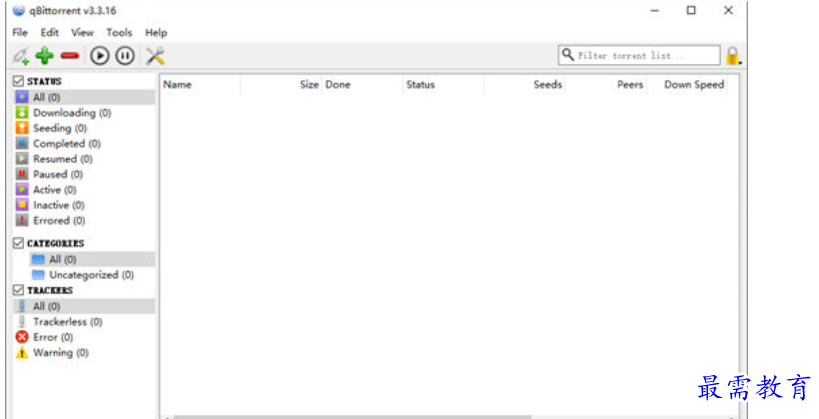Viewport: 819px width, 419px height.
Task: Focus the Filter torrent list field
Action: [x=639, y=55]
